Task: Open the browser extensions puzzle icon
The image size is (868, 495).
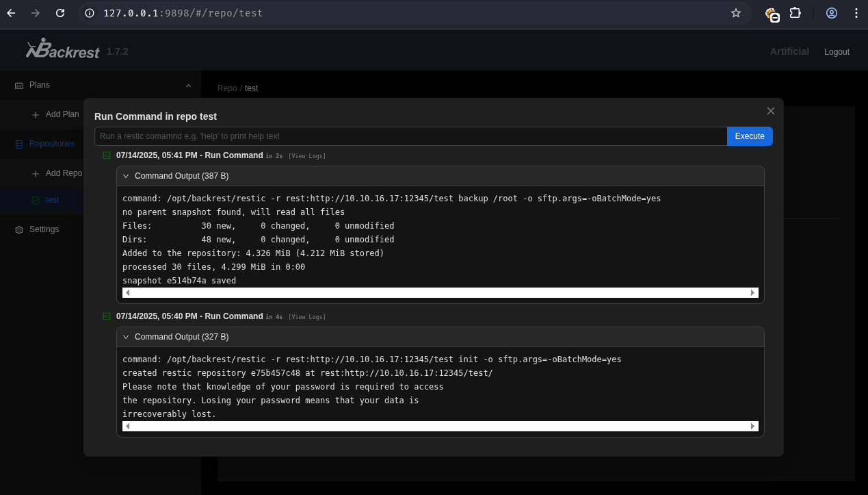Action: [795, 13]
